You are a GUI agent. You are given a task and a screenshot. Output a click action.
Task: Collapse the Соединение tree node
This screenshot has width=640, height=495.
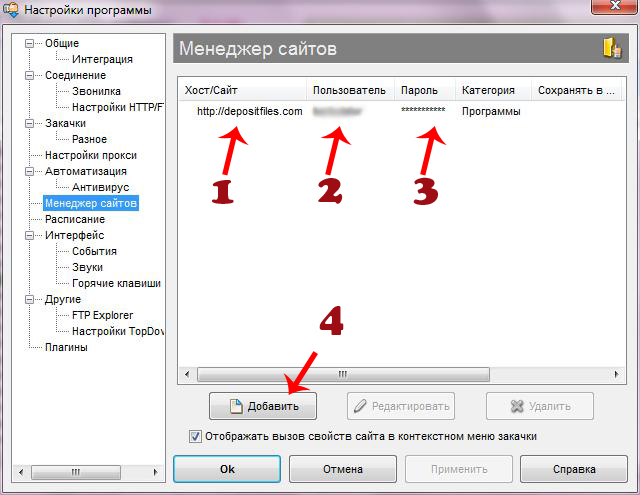click(32, 75)
